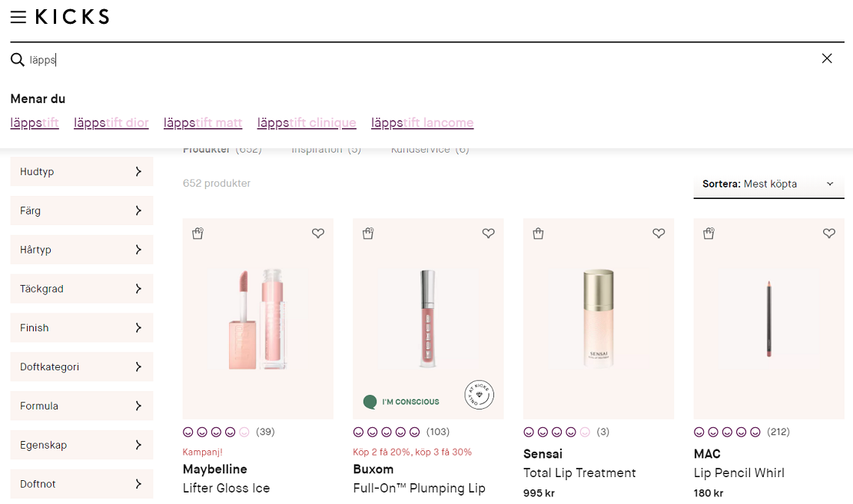This screenshot has width=853, height=504.
Task: Open the Maybelline Lifter Gloss product image
Action: click(x=258, y=319)
